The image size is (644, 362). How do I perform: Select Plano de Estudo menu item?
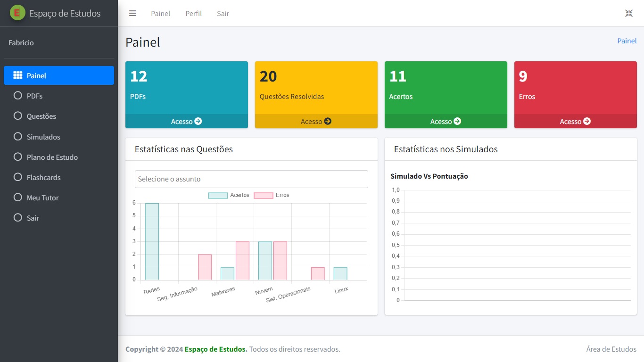[52, 157]
